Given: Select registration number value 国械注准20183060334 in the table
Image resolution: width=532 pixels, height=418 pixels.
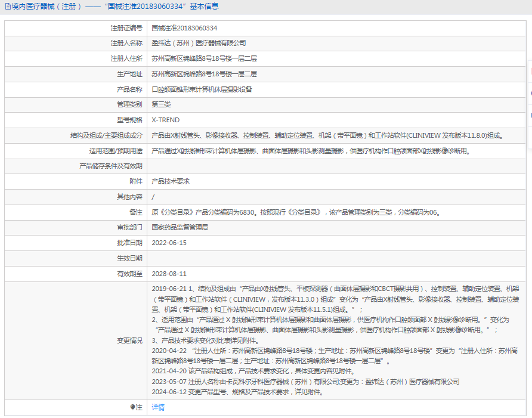Looking at the screenshot, I should coord(184,28).
